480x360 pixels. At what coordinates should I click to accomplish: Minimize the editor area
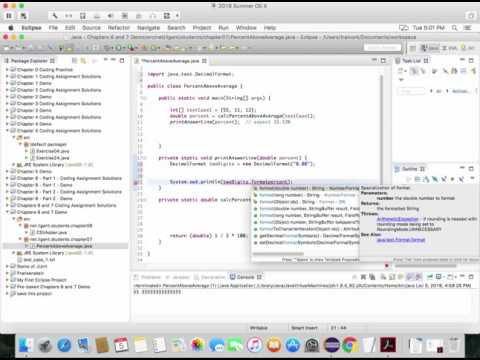coord(374,60)
